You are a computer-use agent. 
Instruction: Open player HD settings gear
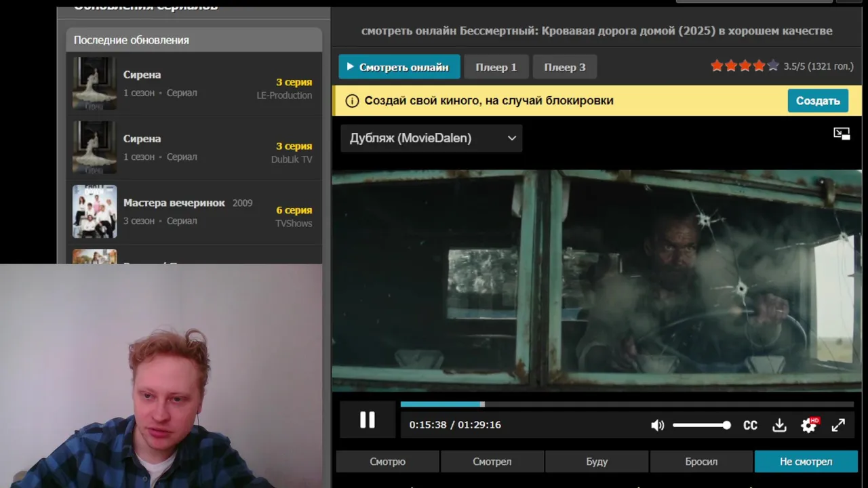[809, 426]
